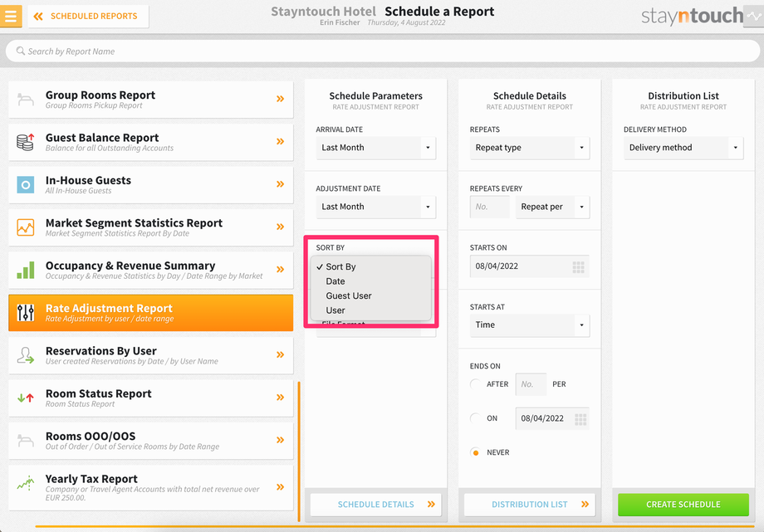
Task: Go back to Scheduled Reports
Action: coord(88,16)
